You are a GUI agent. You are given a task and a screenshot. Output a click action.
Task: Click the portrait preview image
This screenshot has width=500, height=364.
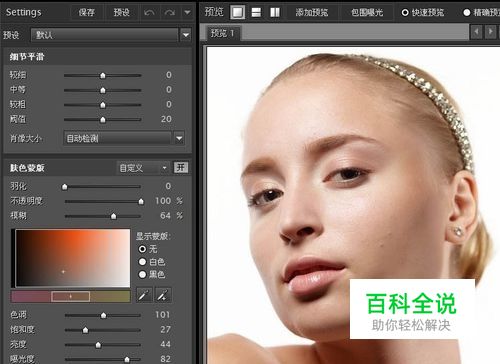point(353,205)
